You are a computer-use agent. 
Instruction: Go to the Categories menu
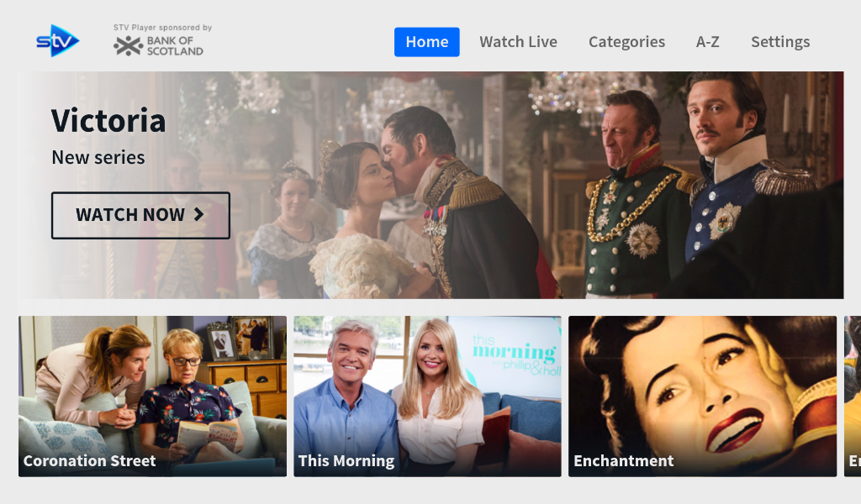(x=626, y=42)
